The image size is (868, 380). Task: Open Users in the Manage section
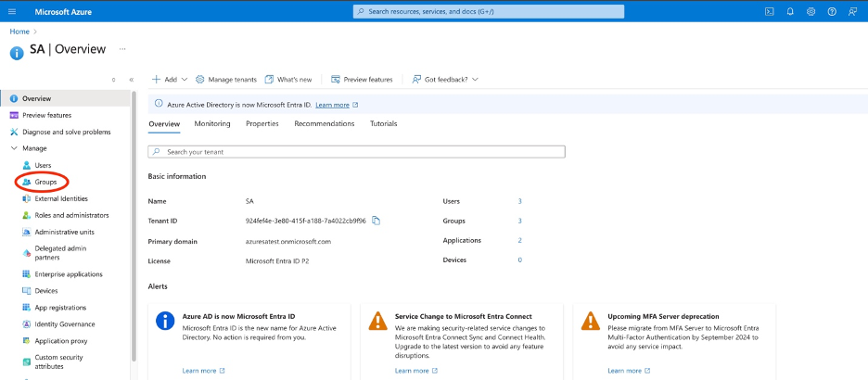(43, 165)
